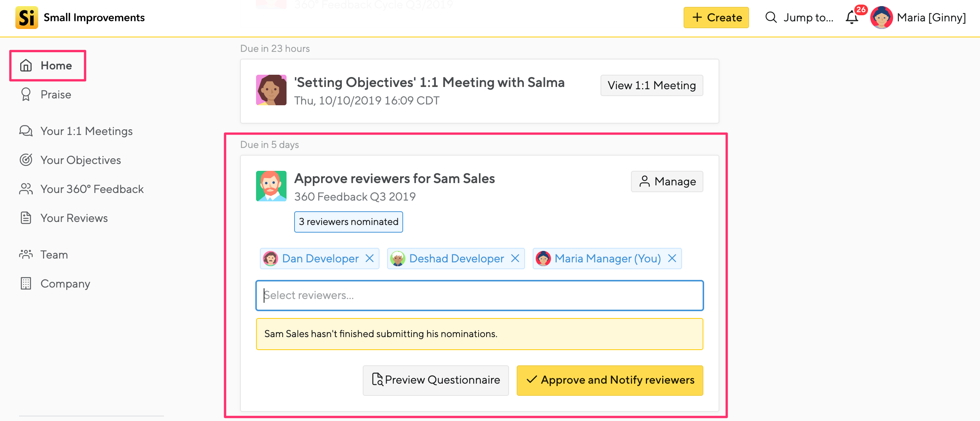Go to Your Reviews
Screen dimensions: 980x421
click(64, 218)
